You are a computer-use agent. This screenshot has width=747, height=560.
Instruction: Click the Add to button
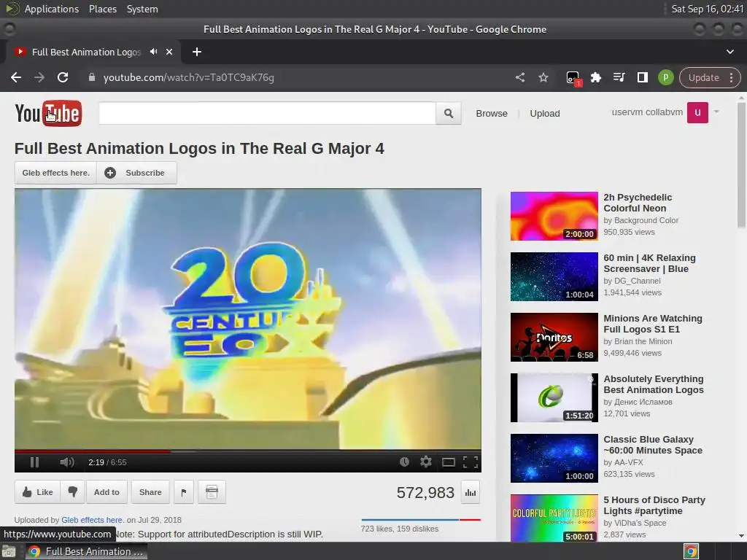tap(107, 492)
